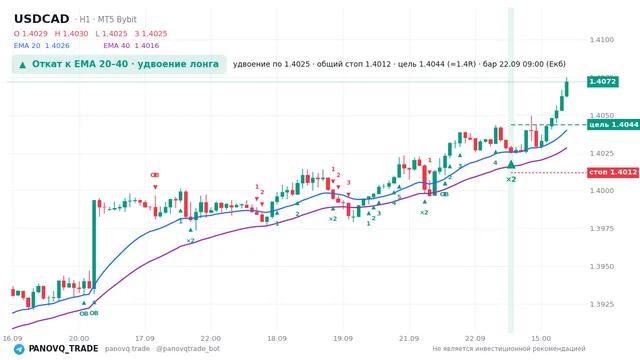640x360 pixels.
Task: Click the З 1.4025 close value
Action: click(151, 33)
